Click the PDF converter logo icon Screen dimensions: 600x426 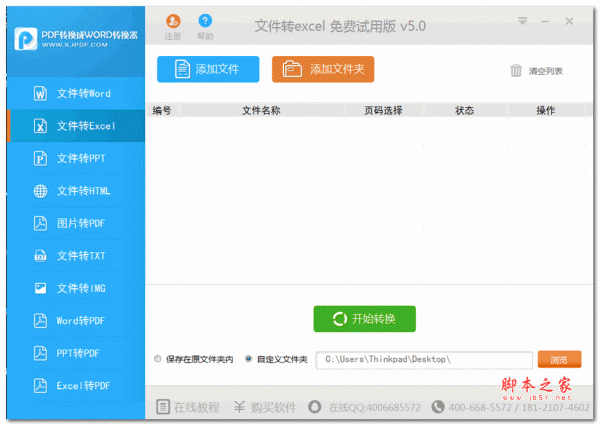click(x=26, y=39)
